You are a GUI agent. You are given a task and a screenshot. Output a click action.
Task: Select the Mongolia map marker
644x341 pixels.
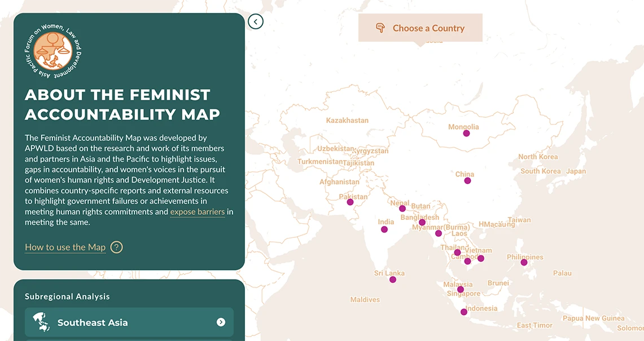[466, 134]
